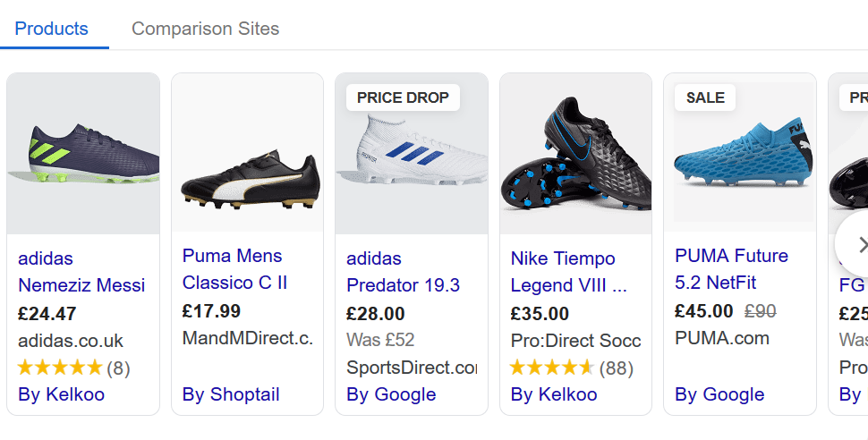The width and height of the screenshot is (868, 440).
Task: Click the SALE badge on PUMA Future
Action: pos(705,97)
